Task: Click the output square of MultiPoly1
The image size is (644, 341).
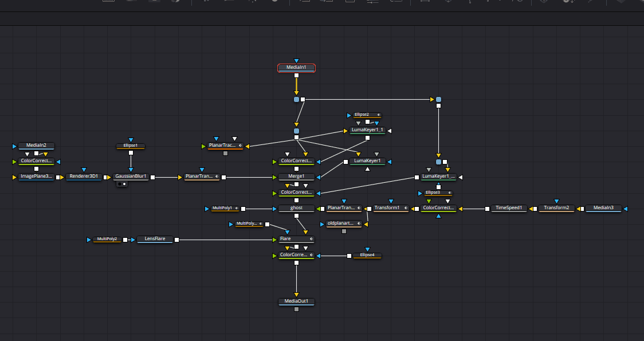Action: [243, 209]
